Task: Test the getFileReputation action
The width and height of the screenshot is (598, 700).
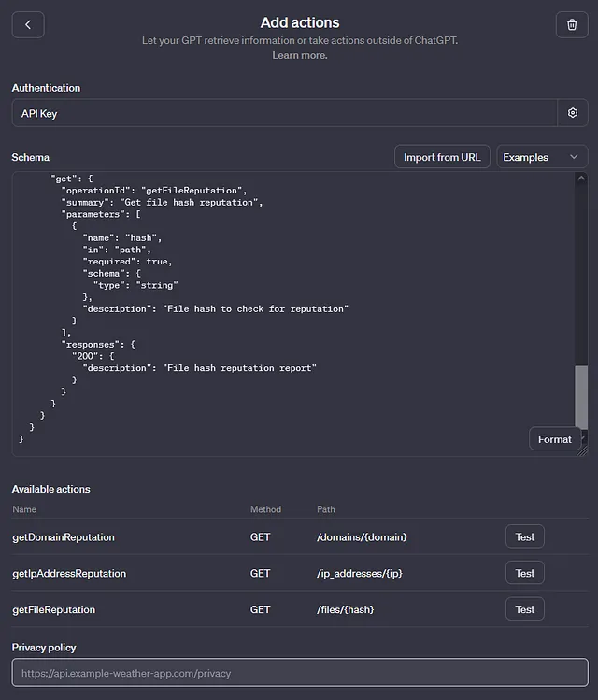Action: click(525, 609)
